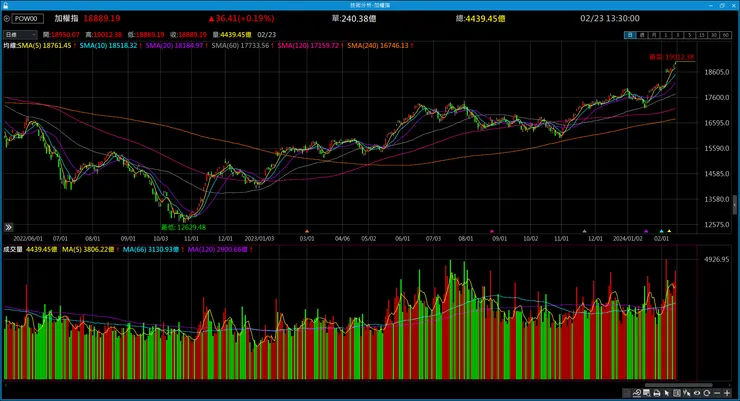Select the 60-minute timeframe tab
Viewport: 740px width, 401px height.
(x=725, y=35)
